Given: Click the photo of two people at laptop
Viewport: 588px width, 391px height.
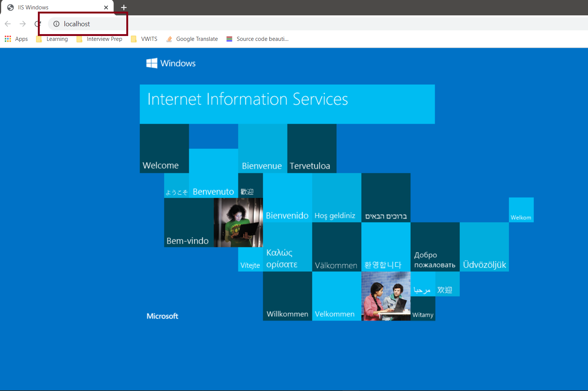Looking at the screenshot, I should pyautogui.click(x=386, y=296).
